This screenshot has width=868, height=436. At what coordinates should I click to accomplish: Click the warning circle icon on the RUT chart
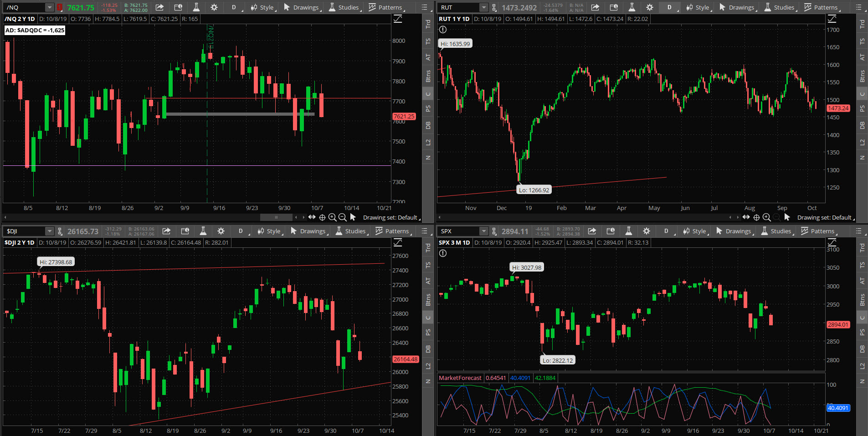443,30
